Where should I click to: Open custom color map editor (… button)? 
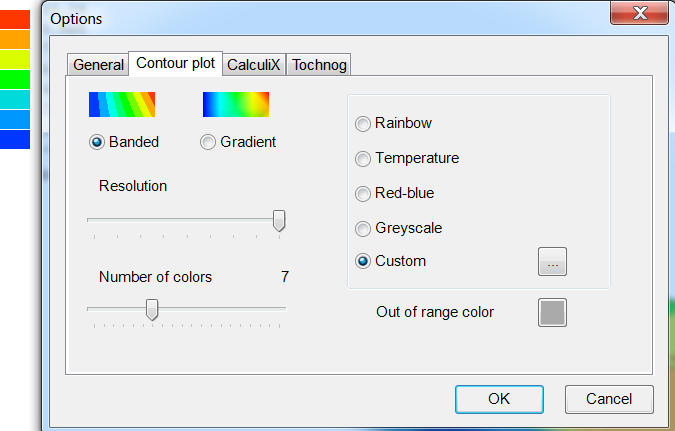click(552, 261)
